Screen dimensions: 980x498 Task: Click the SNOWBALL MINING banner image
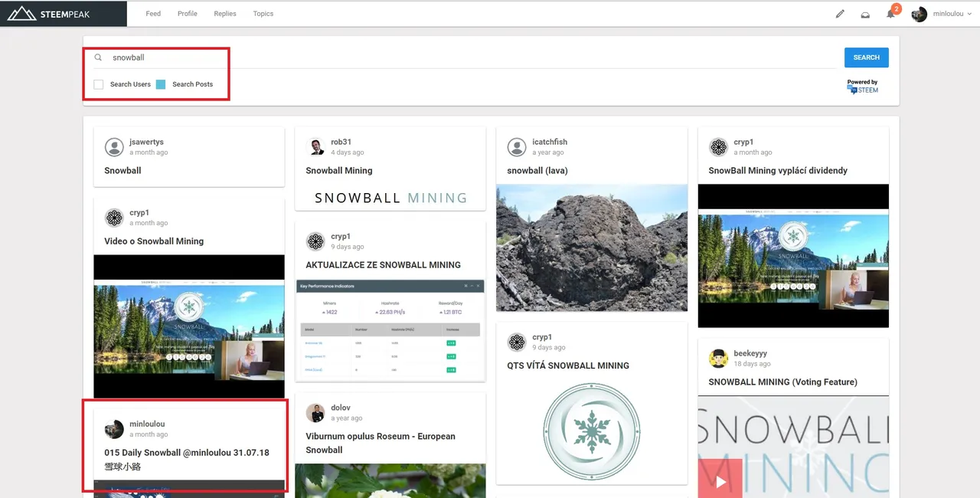pos(390,198)
